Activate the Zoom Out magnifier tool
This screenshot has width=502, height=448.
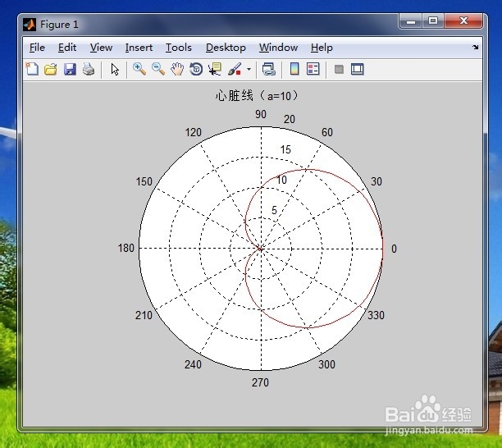(158, 69)
